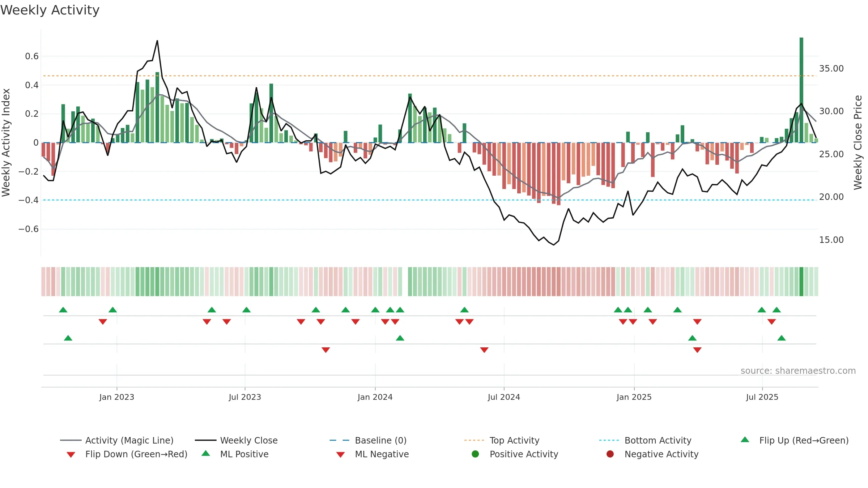Click the Jul 2023 axis label
The height and width of the screenshot is (488, 868).
tap(245, 397)
